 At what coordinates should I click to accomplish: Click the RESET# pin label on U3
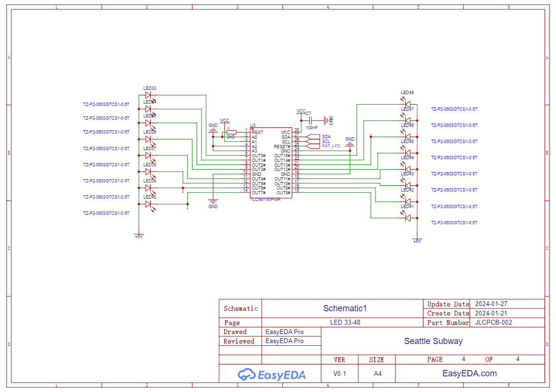coord(282,147)
